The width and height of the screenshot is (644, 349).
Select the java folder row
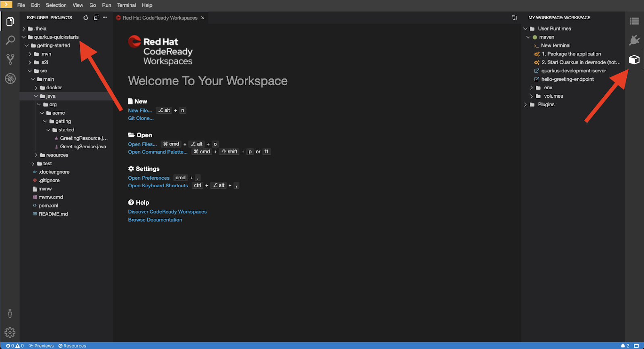[66, 96]
